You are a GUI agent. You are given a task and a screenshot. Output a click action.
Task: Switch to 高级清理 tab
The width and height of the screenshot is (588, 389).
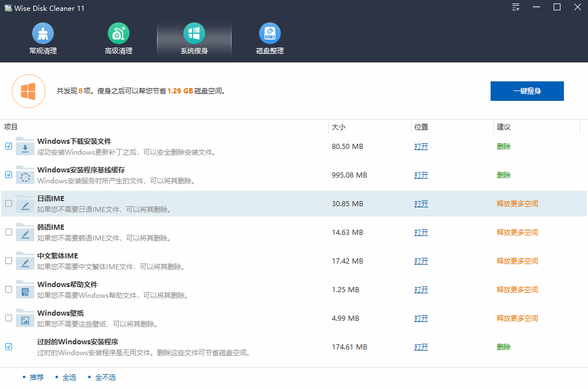point(119,39)
